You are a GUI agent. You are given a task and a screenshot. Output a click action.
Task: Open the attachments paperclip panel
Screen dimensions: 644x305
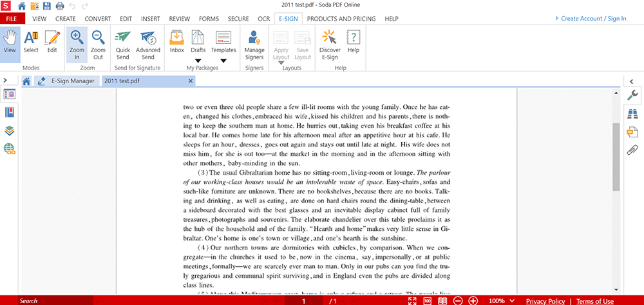(x=632, y=150)
